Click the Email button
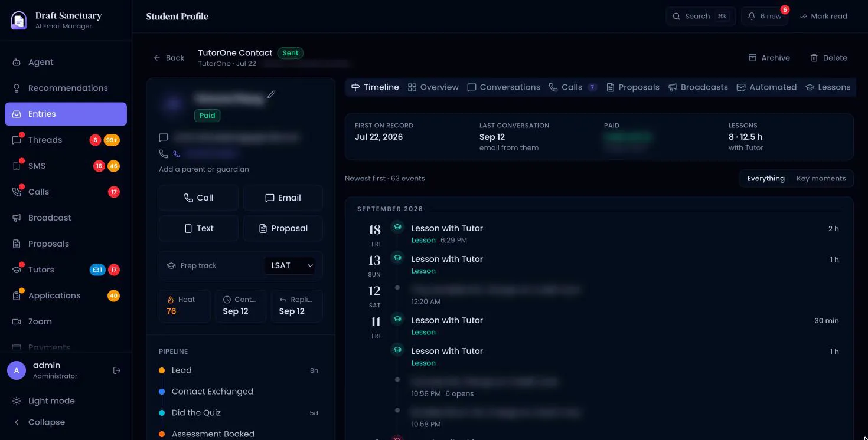Viewport: 868px width, 440px height. (x=283, y=198)
